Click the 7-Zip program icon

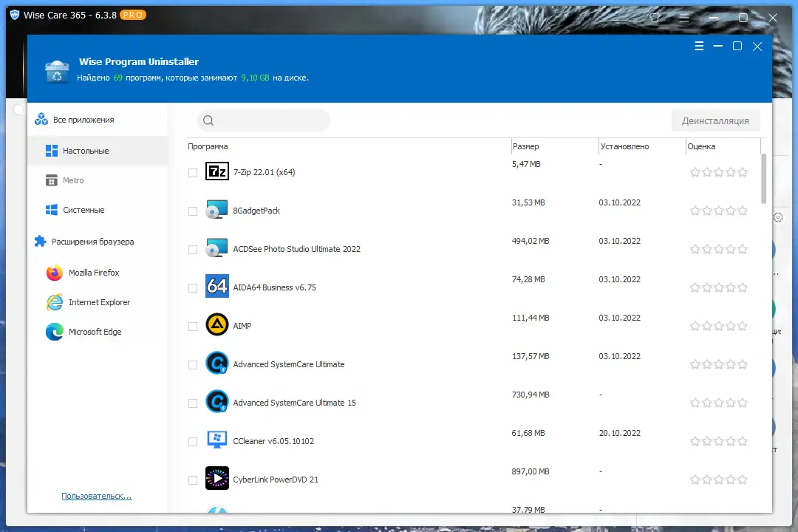[x=216, y=171]
